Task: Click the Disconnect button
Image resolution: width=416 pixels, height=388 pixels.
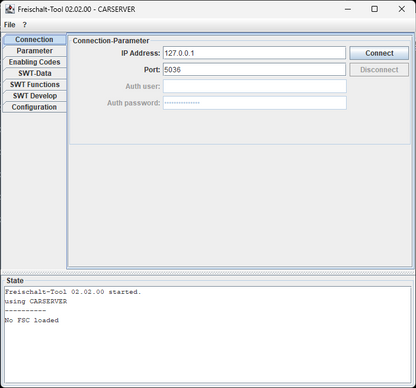Action: click(379, 70)
